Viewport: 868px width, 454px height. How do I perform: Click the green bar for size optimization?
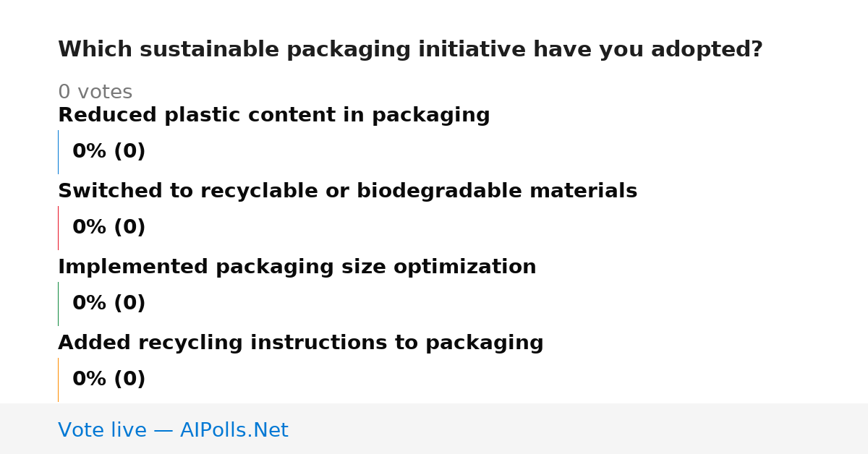(x=58, y=304)
